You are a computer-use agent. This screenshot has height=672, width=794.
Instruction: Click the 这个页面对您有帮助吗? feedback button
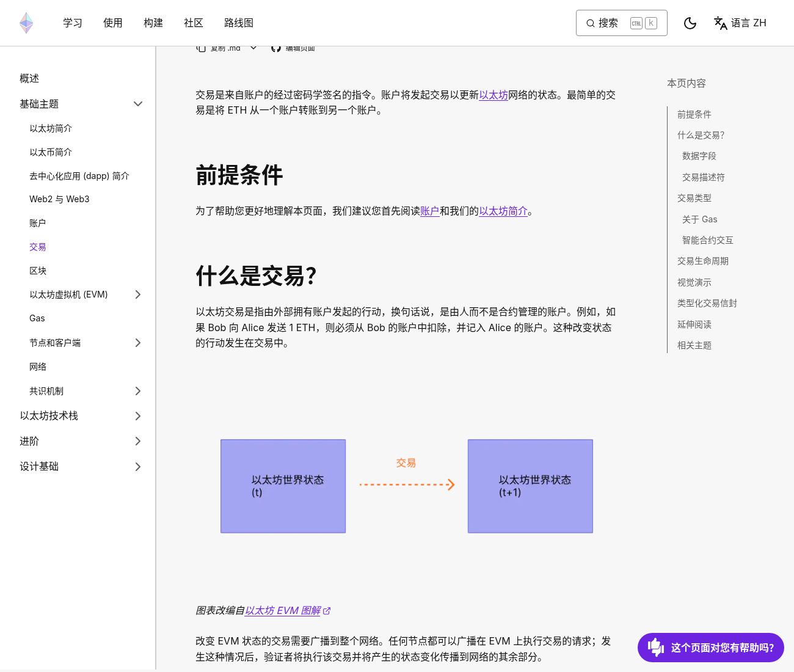click(711, 648)
